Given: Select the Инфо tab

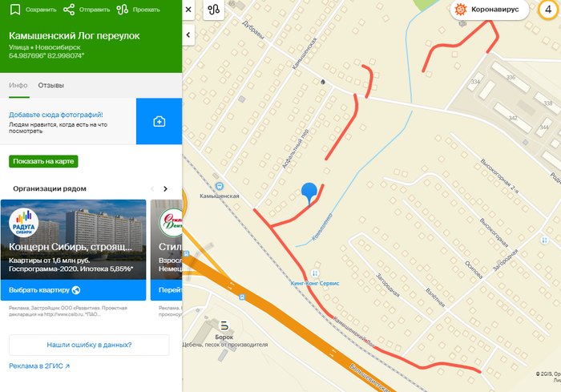Looking at the screenshot, I should click(18, 85).
